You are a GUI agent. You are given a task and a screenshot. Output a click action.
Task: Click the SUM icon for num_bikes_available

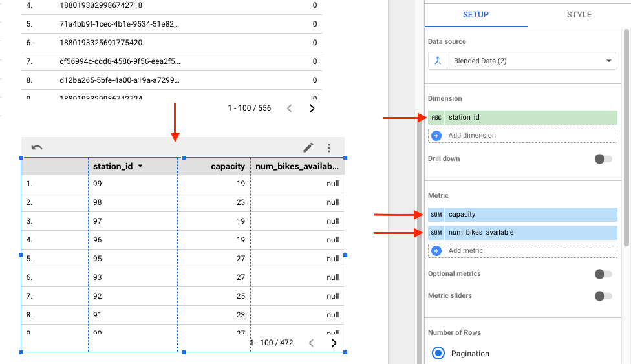[x=436, y=233]
